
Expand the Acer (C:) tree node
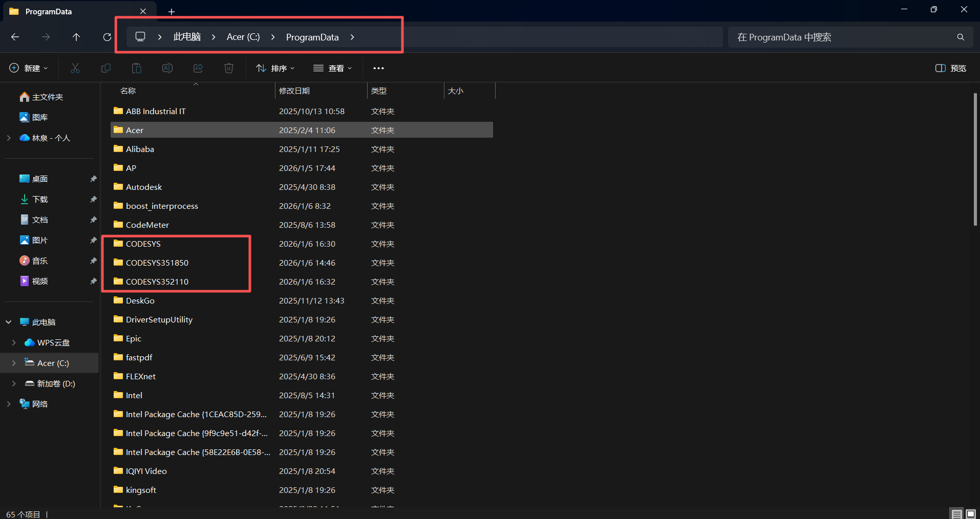[14, 363]
